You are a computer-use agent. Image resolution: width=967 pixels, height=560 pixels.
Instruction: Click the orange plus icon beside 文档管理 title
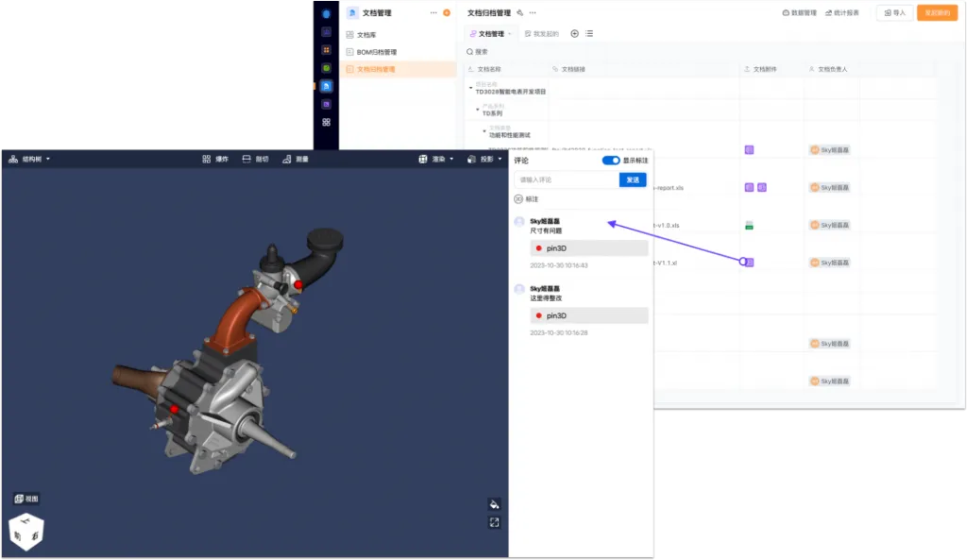click(447, 13)
